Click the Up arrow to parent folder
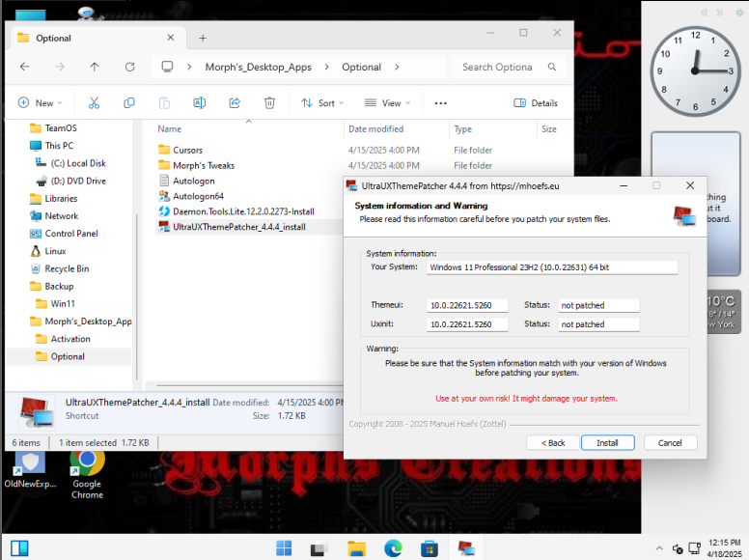 (x=95, y=67)
